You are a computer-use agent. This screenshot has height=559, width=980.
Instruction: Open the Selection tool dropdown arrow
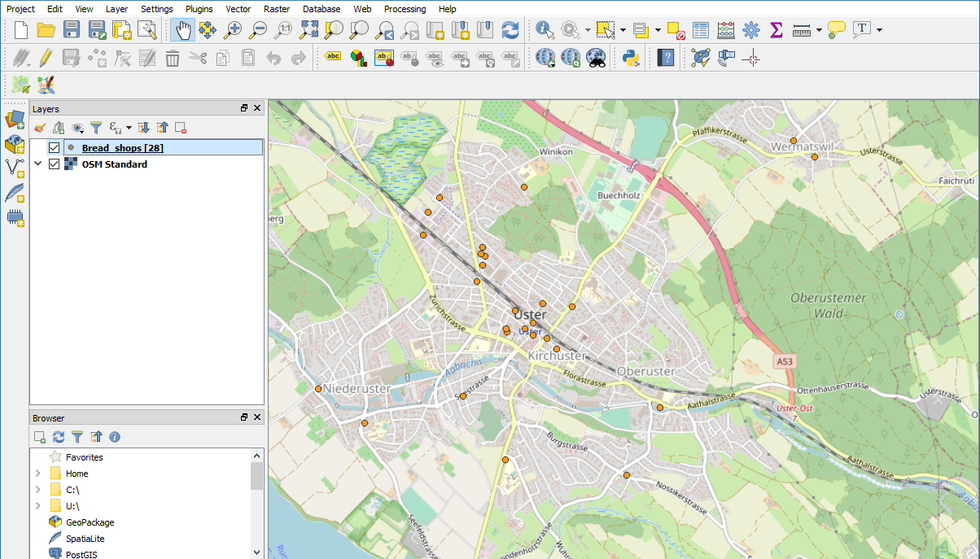(x=623, y=29)
